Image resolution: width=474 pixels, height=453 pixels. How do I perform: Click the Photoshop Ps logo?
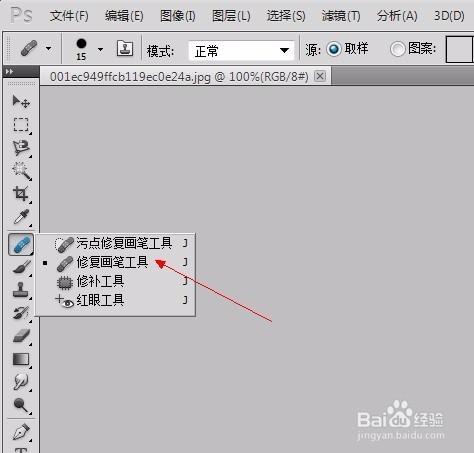point(21,15)
